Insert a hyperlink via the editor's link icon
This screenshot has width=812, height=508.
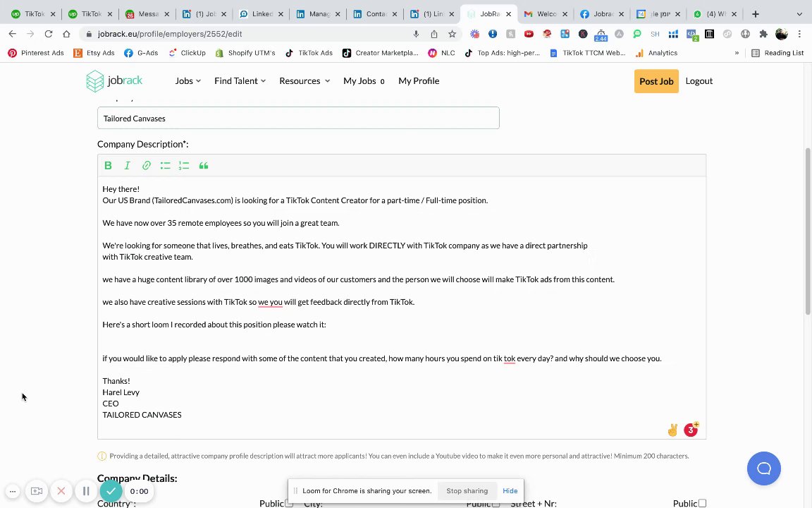[x=147, y=165]
